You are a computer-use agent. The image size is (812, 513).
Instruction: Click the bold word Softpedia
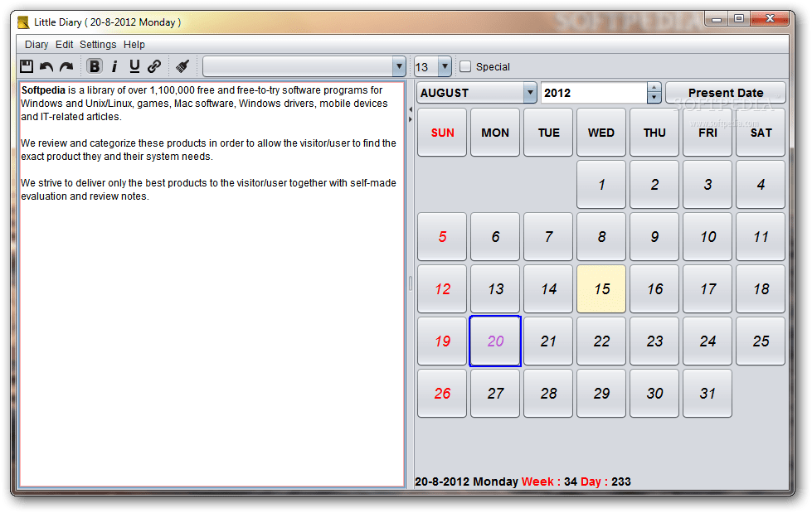(43, 90)
